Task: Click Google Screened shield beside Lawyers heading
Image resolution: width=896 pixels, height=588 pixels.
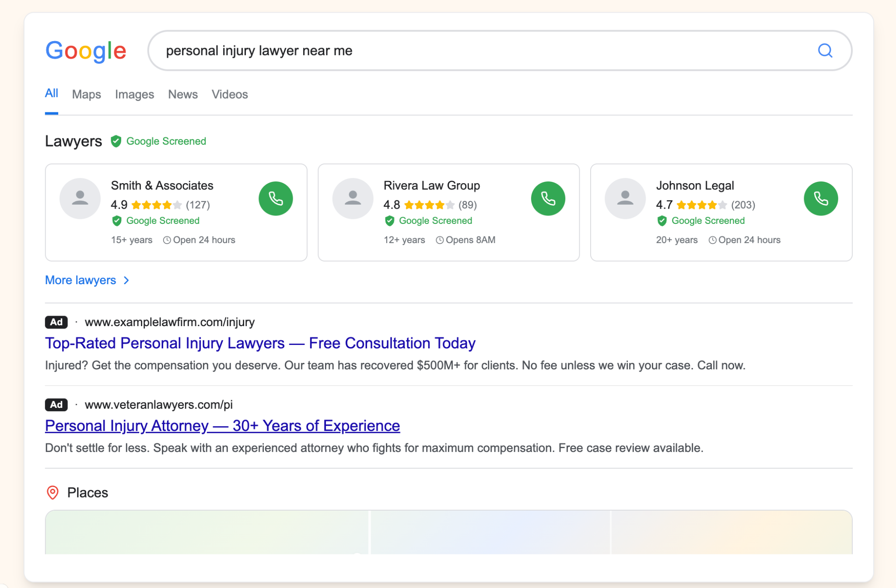Action: [x=116, y=141]
